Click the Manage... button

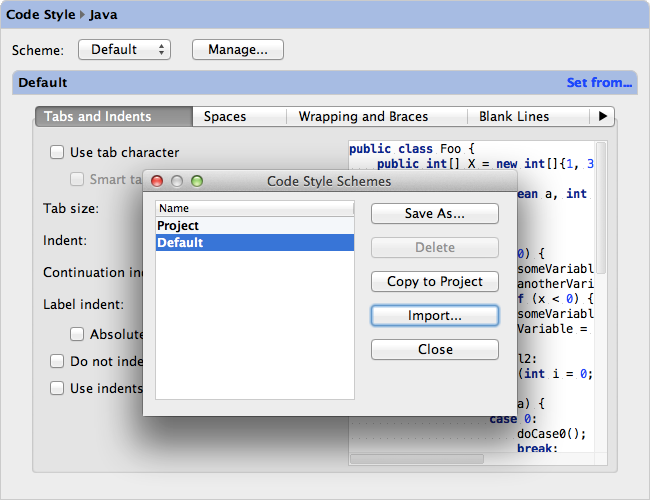[x=237, y=49]
